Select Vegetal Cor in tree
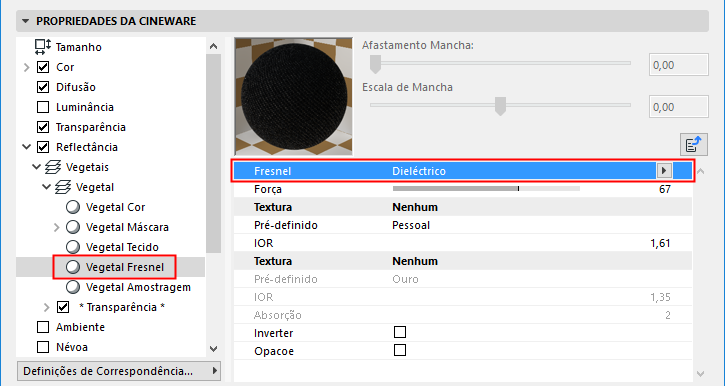 pos(116,208)
